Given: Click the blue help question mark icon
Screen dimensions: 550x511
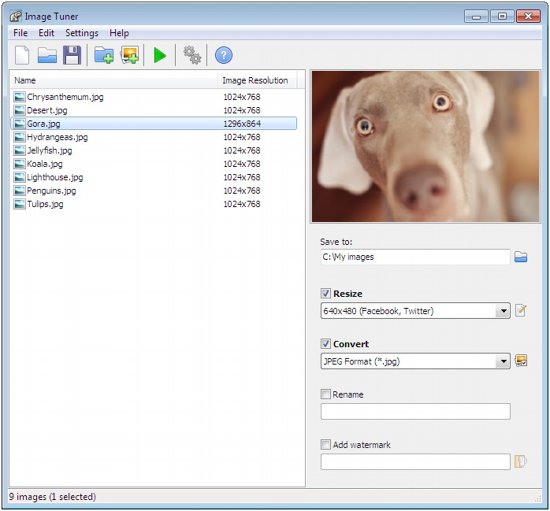Looking at the screenshot, I should [223, 55].
